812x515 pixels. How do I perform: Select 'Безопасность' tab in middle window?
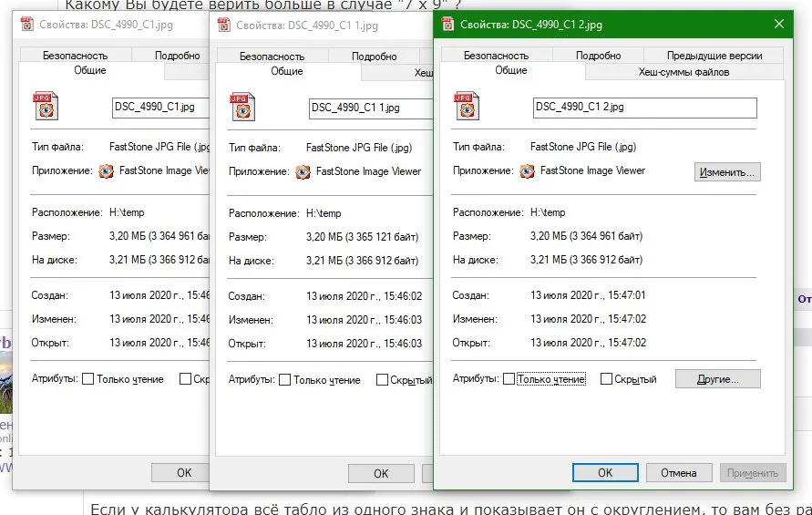272,57
